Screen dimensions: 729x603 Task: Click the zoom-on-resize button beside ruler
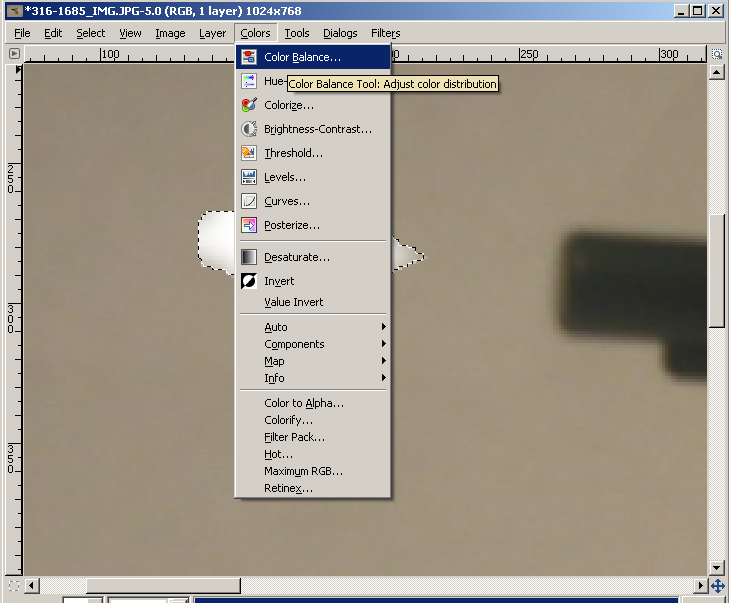coord(717,54)
